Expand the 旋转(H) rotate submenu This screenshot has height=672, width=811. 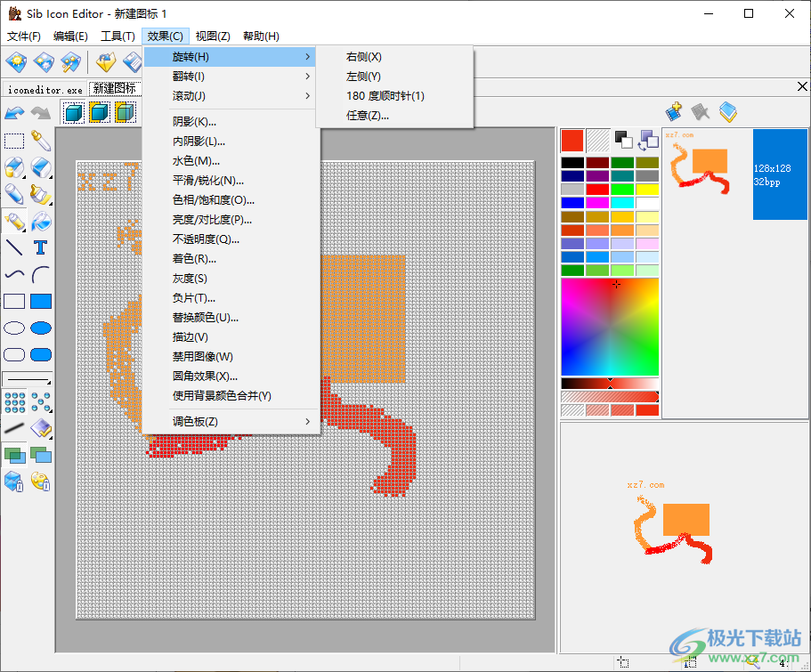tap(230, 57)
